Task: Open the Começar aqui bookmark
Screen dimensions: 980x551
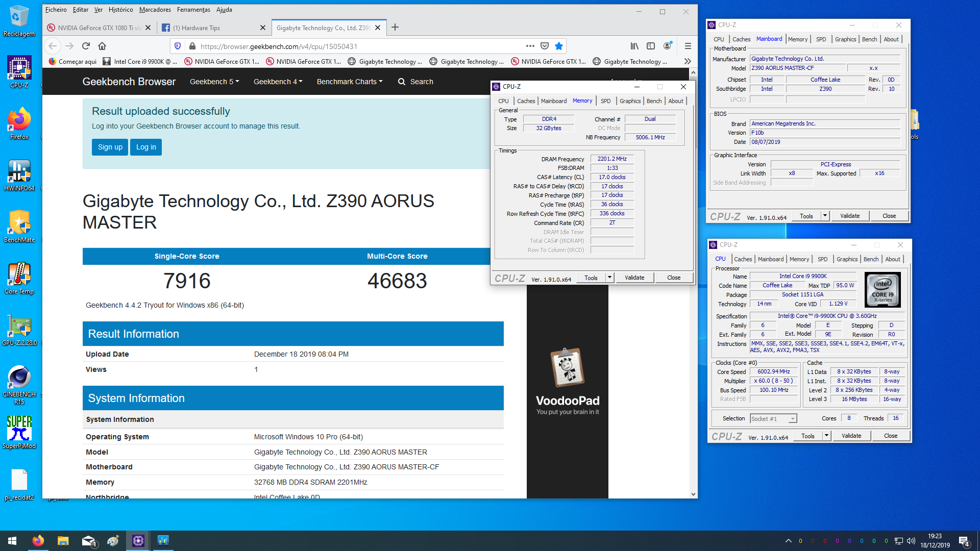Action: pyautogui.click(x=72, y=61)
